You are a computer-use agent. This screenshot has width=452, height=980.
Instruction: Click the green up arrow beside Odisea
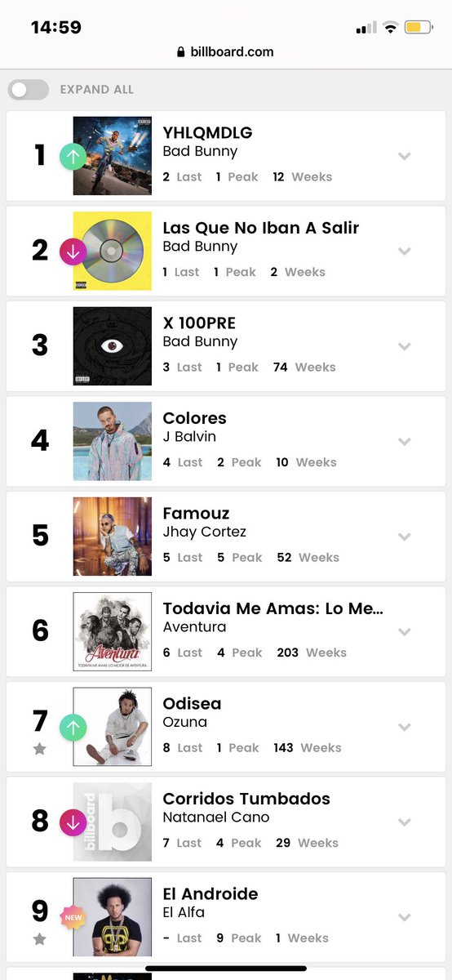click(x=73, y=727)
